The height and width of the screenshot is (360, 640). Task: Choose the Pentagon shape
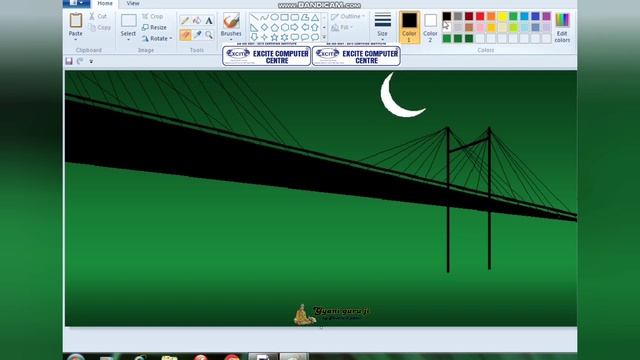click(274, 27)
